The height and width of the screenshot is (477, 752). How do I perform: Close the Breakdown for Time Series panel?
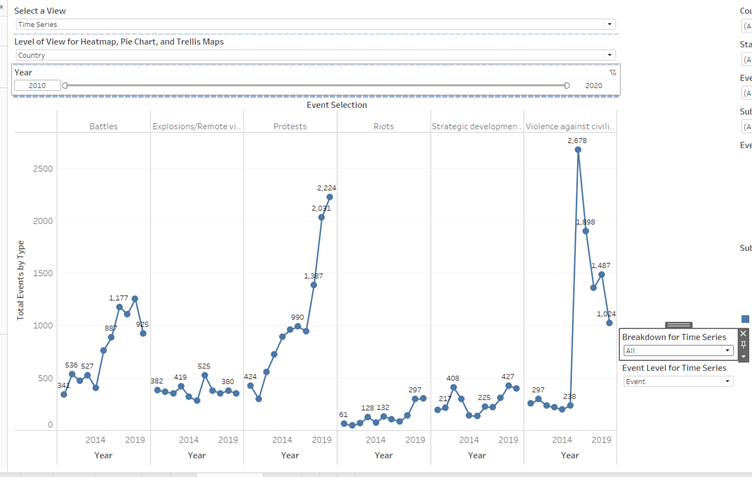point(743,333)
